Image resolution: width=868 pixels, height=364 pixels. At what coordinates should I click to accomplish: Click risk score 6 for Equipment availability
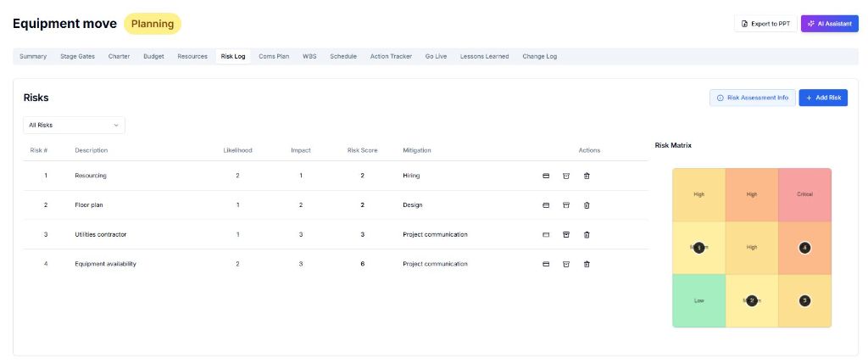tap(363, 264)
